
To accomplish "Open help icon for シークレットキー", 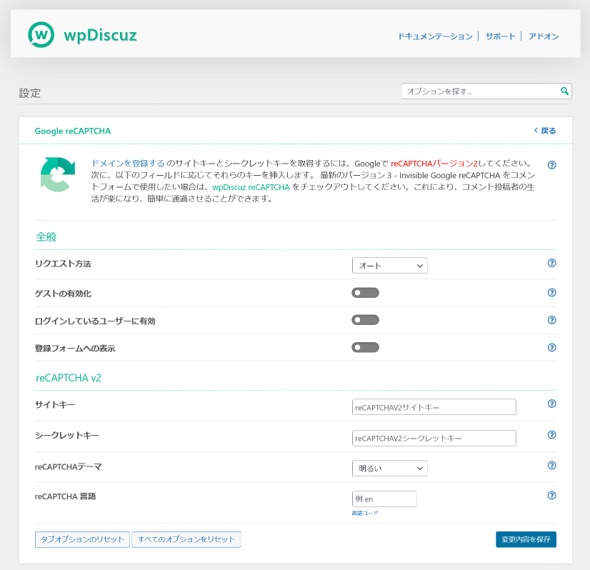I will [552, 435].
